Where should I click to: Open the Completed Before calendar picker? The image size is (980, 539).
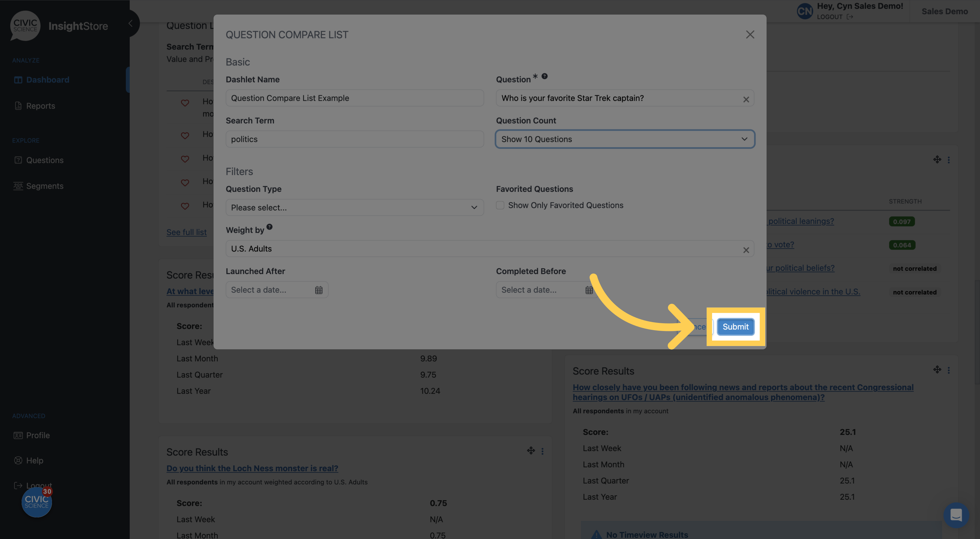tap(589, 290)
